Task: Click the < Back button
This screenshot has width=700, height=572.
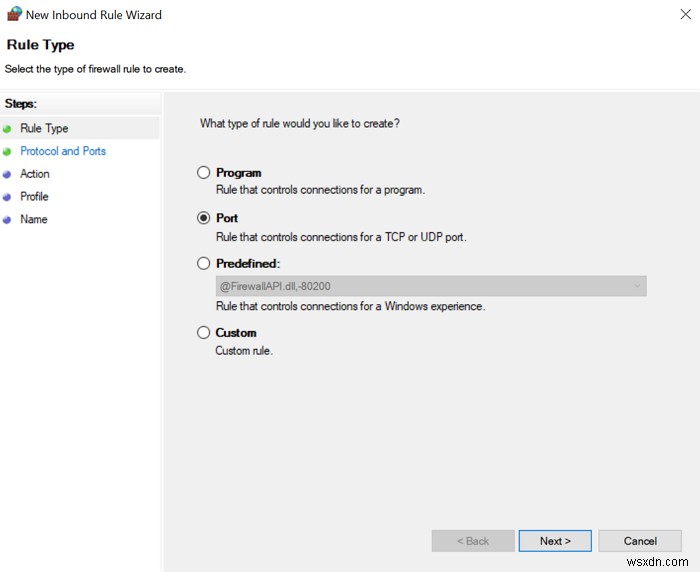Action: point(473,541)
